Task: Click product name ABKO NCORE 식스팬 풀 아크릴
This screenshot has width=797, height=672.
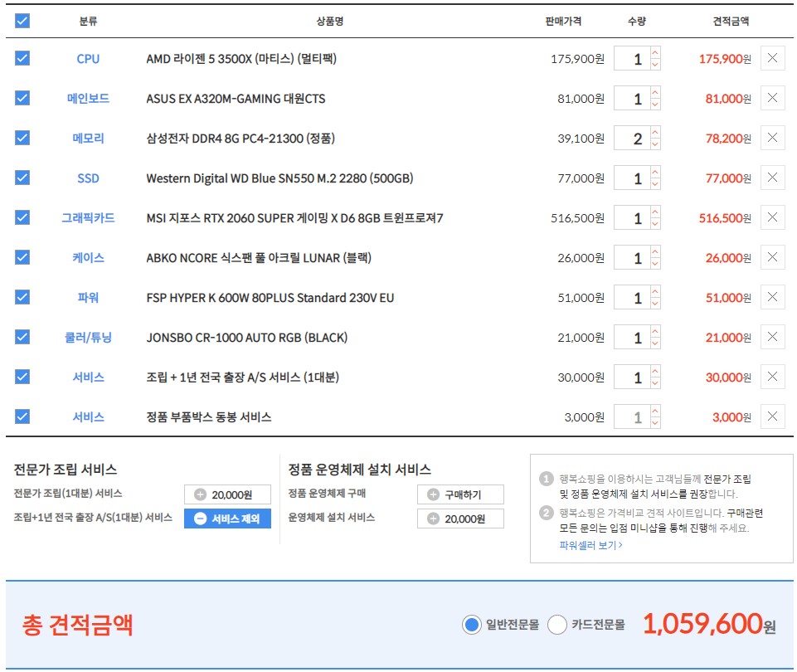Action: tap(259, 258)
